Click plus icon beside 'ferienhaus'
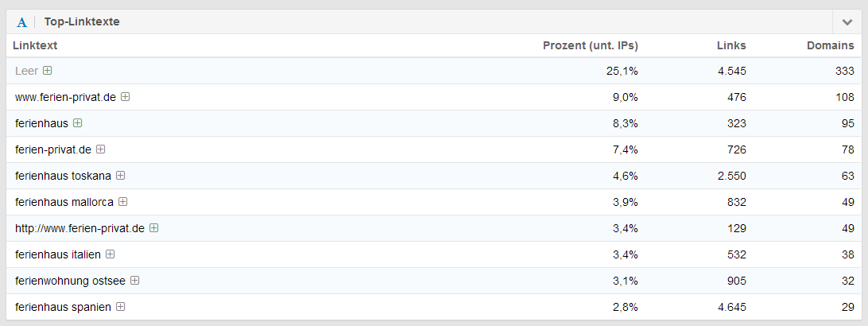868x326 pixels. 78,123
